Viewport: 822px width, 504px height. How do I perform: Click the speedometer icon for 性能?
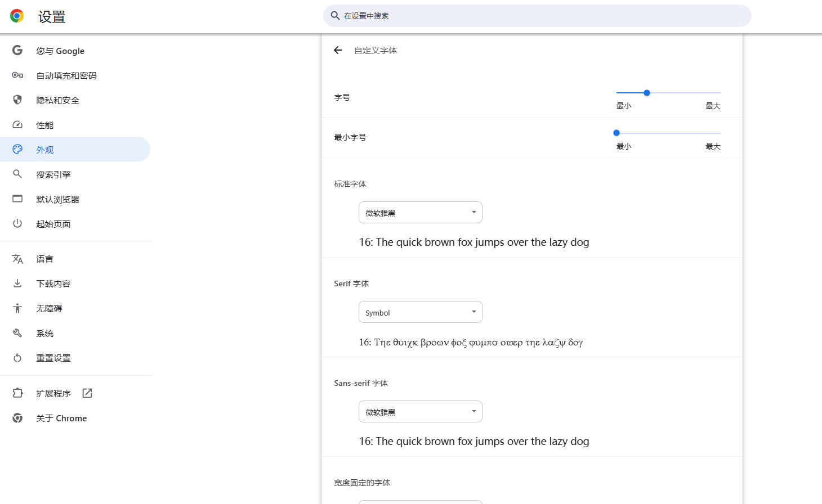pyautogui.click(x=17, y=124)
